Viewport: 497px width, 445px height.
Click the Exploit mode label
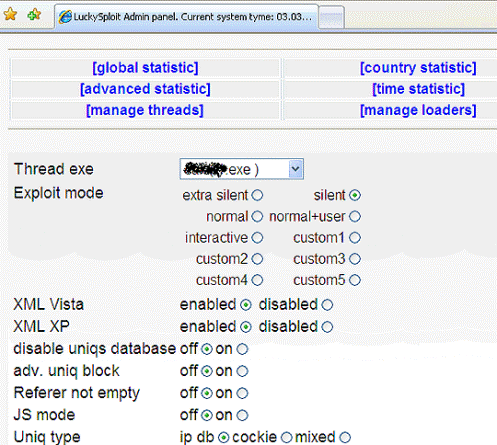pyautogui.click(x=58, y=193)
